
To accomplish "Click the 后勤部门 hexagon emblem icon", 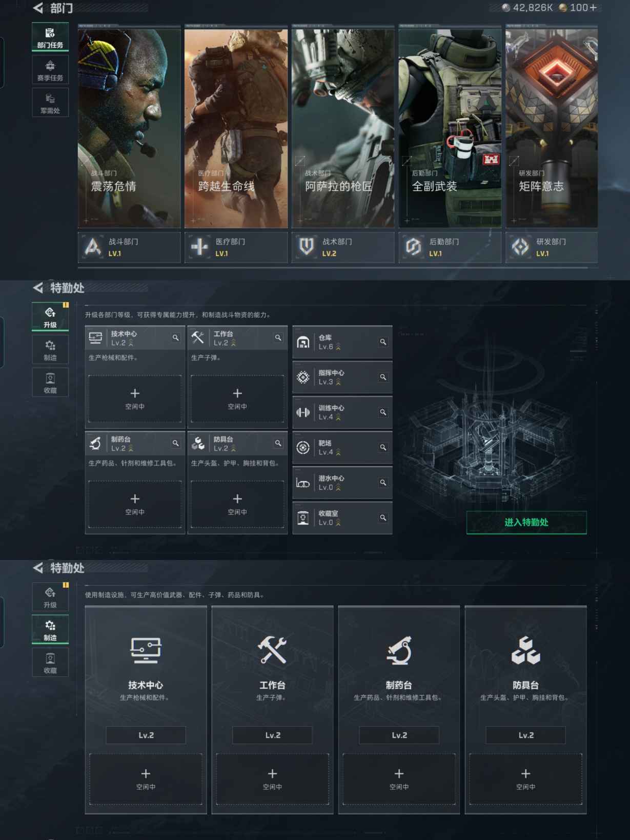I will coord(413,247).
